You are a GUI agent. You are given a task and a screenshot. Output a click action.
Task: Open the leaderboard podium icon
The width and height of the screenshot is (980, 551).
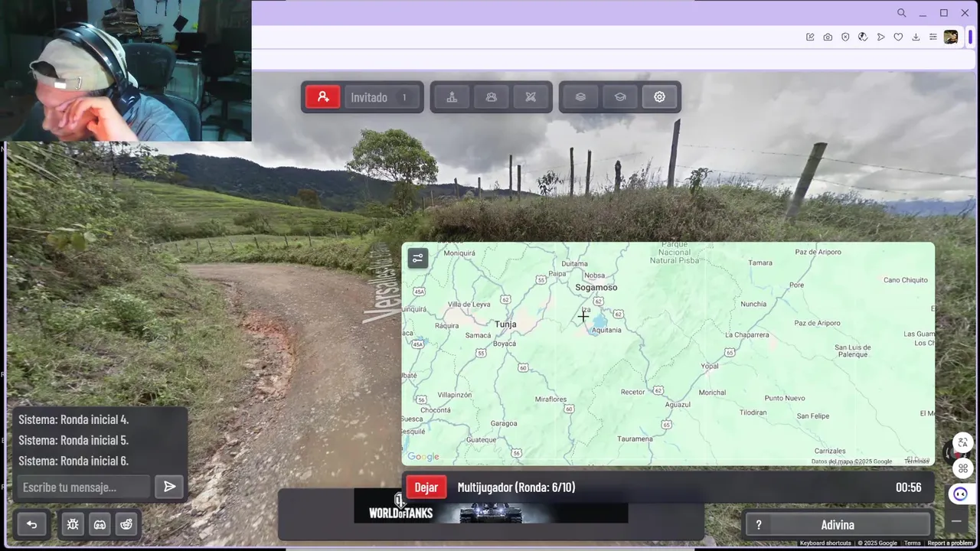[452, 97]
